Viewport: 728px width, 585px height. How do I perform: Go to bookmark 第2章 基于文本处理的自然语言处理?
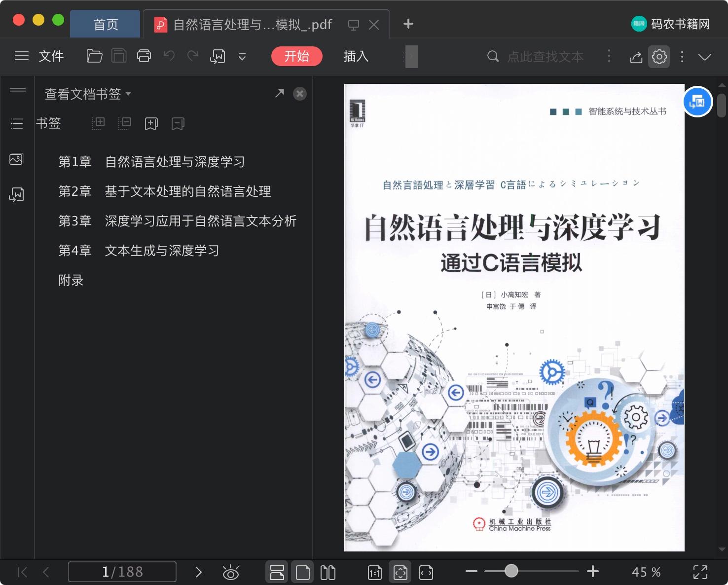click(165, 191)
